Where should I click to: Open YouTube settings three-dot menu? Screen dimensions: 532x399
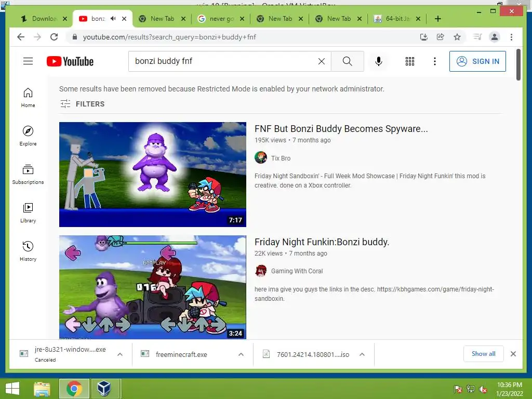click(435, 61)
